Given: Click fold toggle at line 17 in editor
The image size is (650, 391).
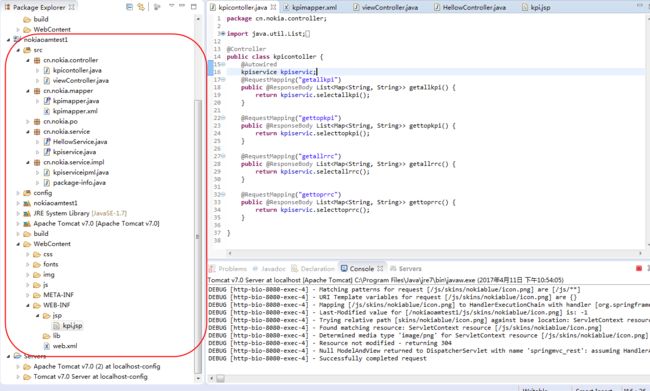Looking at the screenshot, I should 223,80.
